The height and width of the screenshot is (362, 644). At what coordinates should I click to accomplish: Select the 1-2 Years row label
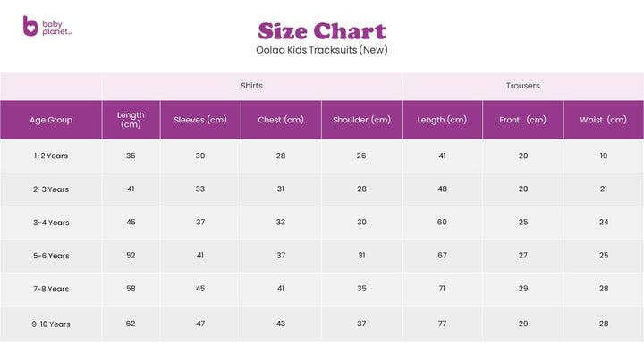coord(51,156)
